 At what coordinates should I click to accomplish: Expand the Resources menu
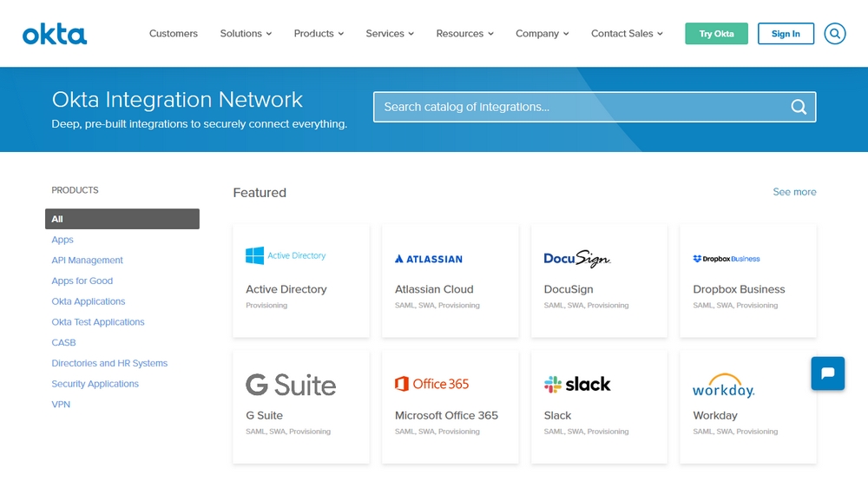click(x=464, y=34)
